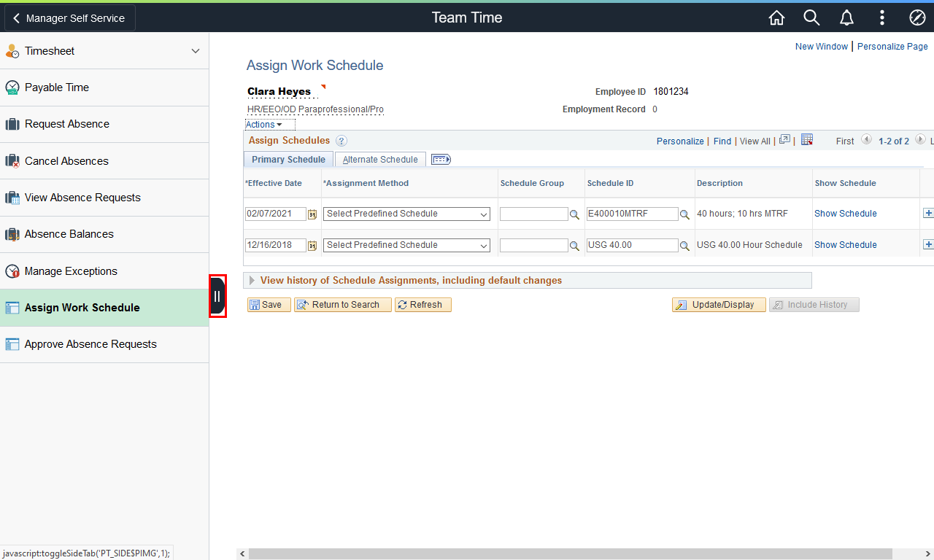Click the grid Find link
This screenshot has width=934, height=560.
[722, 141]
